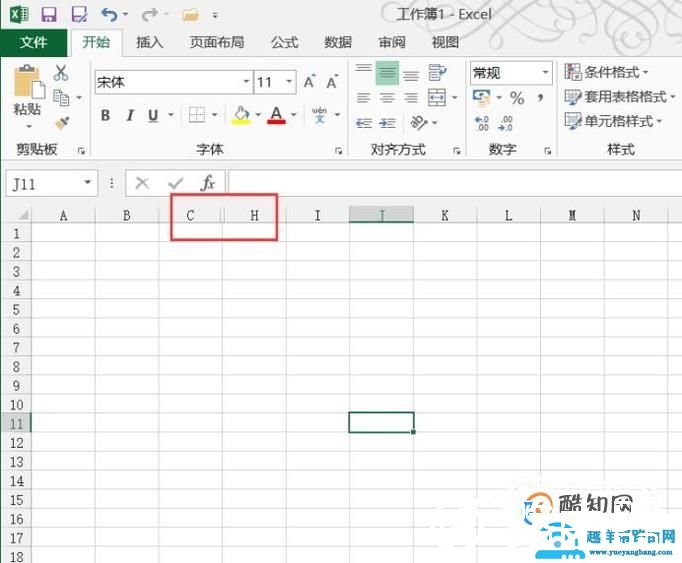Increase font size with large A icon
Viewport: 682px width, 563px height.
pos(309,82)
